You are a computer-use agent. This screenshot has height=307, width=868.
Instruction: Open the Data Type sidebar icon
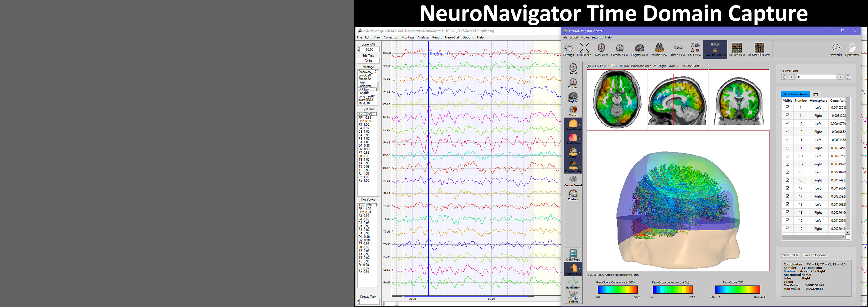point(573,255)
